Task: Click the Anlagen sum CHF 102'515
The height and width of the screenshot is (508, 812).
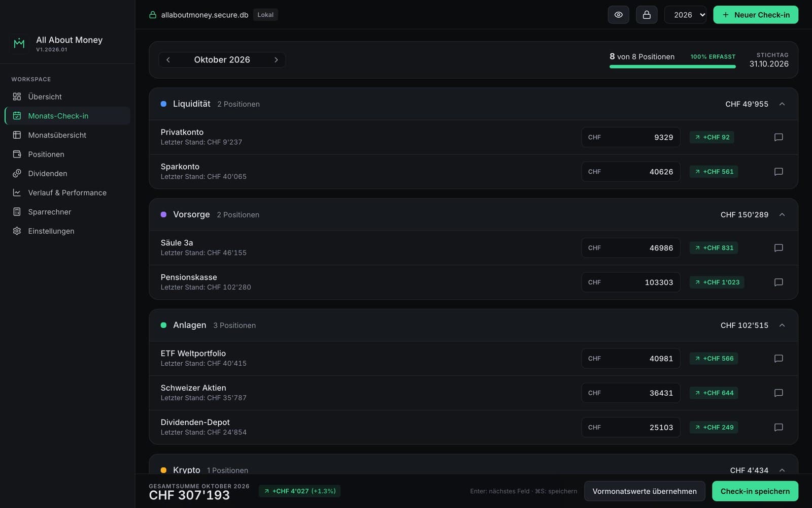Action: 745,326
